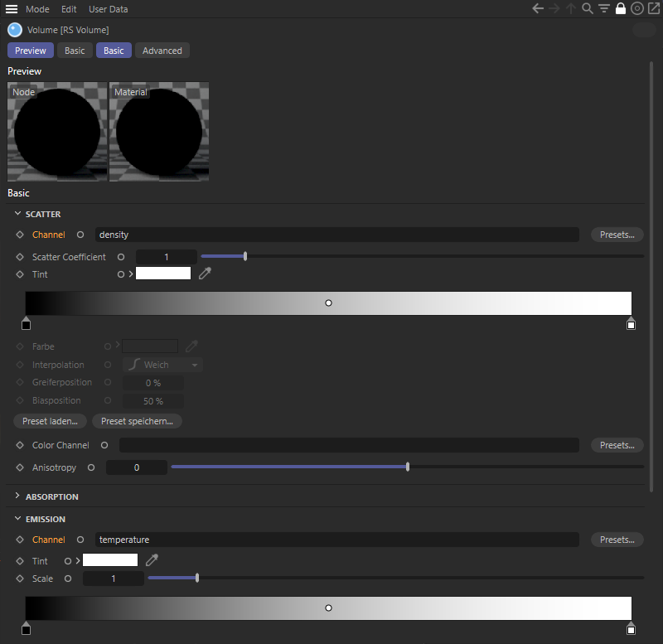Viewport: 663px width, 644px height.
Task: Click the back arrow navigation icon
Action: click(537, 9)
